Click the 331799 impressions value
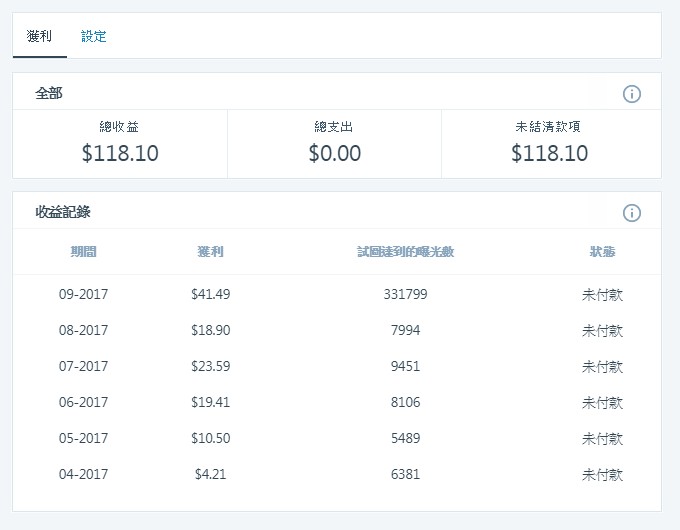Image resolution: width=680 pixels, height=530 pixels. (x=405, y=295)
